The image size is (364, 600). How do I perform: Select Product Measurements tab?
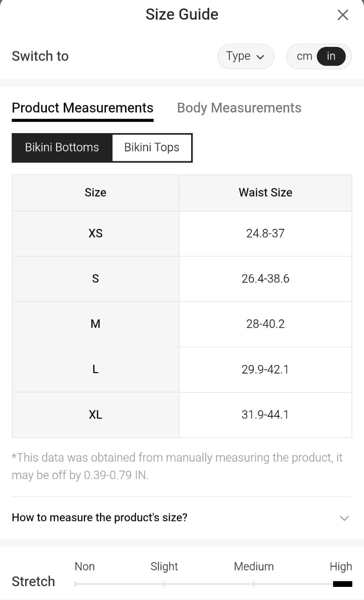pyautogui.click(x=82, y=108)
